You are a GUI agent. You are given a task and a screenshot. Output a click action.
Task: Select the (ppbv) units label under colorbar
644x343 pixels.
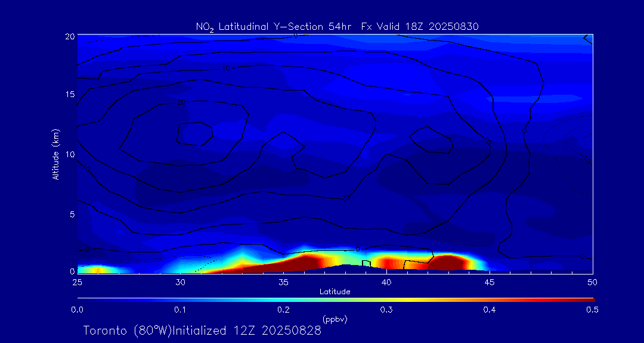click(x=335, y=319)
